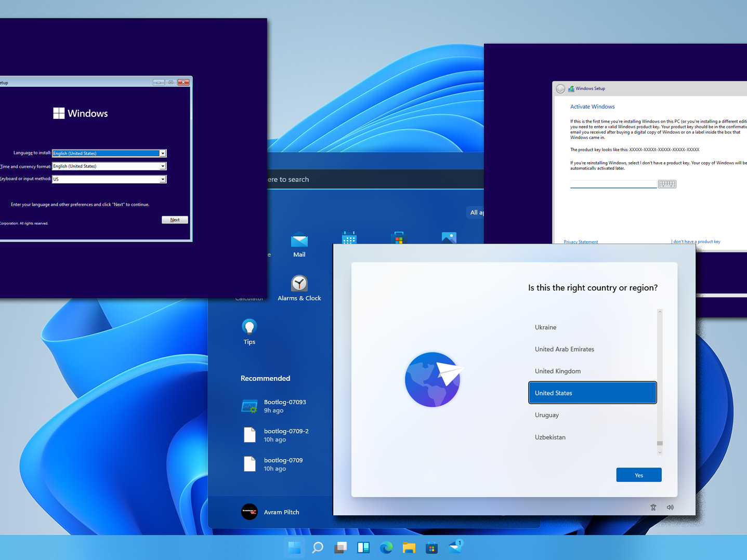Click the on-screen keyboard icon beside the product key field

(x=667, y=184)
